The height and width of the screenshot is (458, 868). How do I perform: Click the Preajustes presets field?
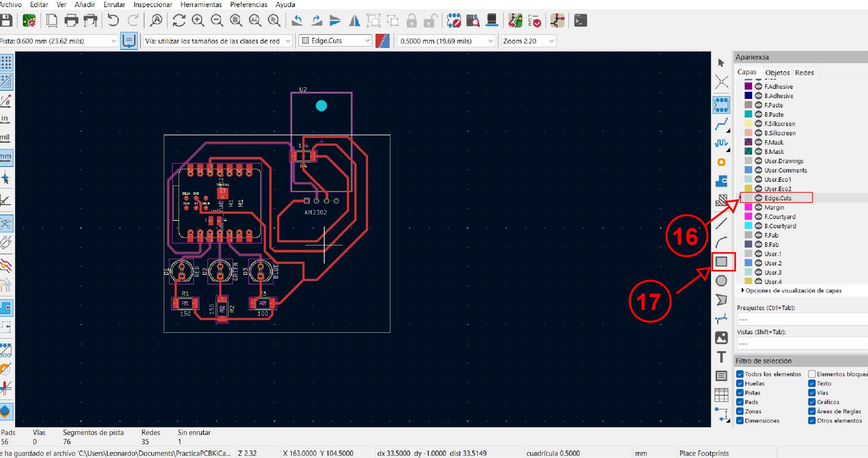(x=802, y=319)
